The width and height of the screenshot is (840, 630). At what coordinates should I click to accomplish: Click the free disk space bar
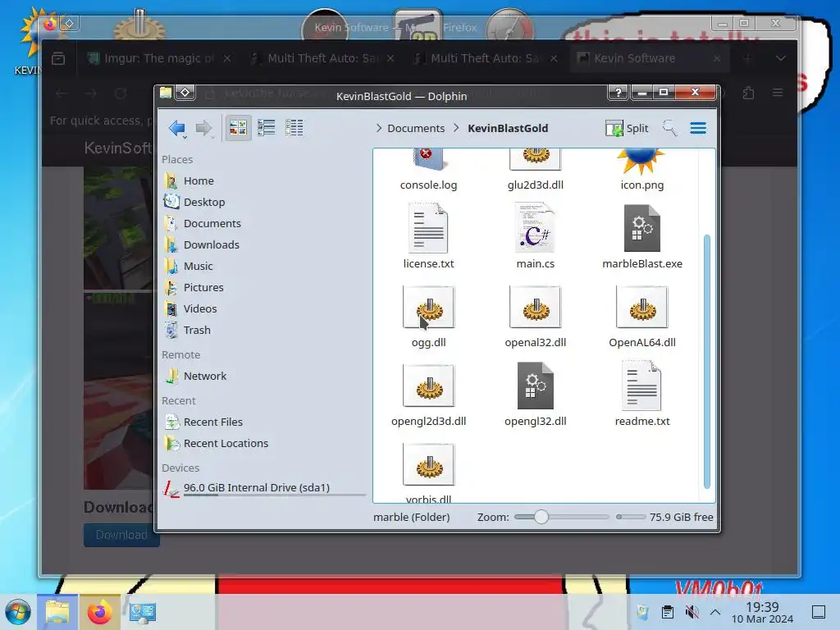pos(631,517)
